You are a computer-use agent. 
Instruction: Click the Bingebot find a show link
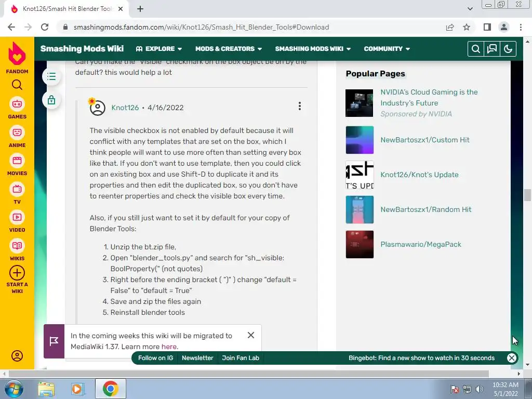pyautogui.click(x=421, y=358)
